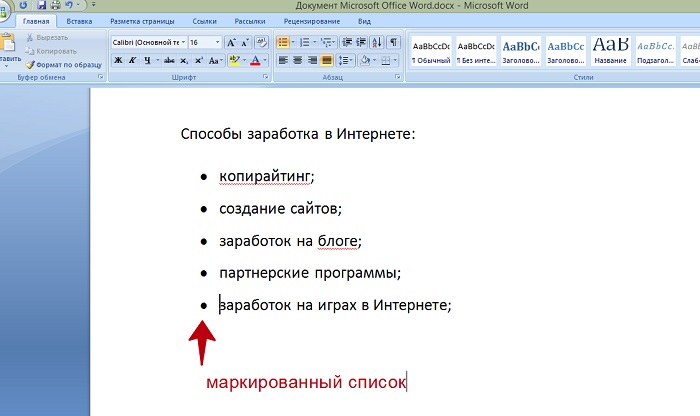Clear formatting with the eraser icon
Viewport: 700px width, 416px height.
[262, 42]
